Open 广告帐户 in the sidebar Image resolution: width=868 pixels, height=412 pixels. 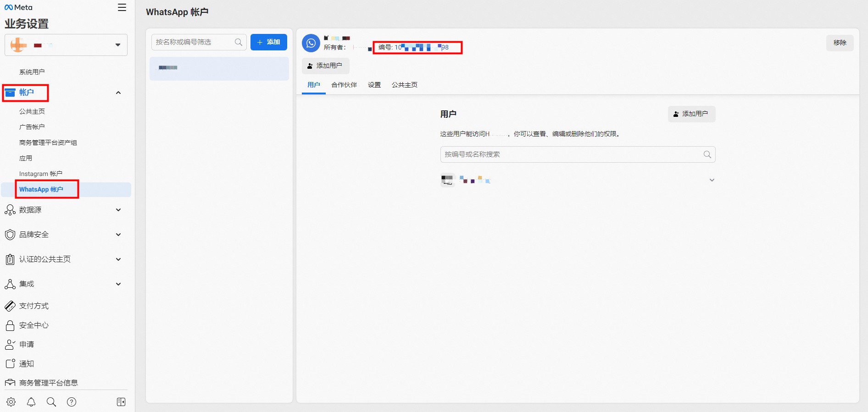[32, 127]
